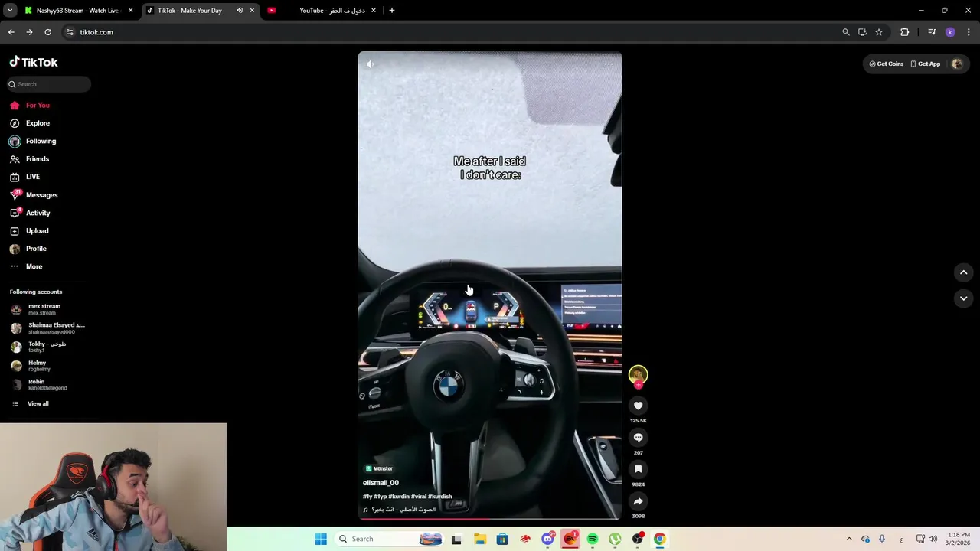Bookmark this page with star
The height and width of the screenshot is (551, 980).
pyautogui.click(x=879, y=32)
